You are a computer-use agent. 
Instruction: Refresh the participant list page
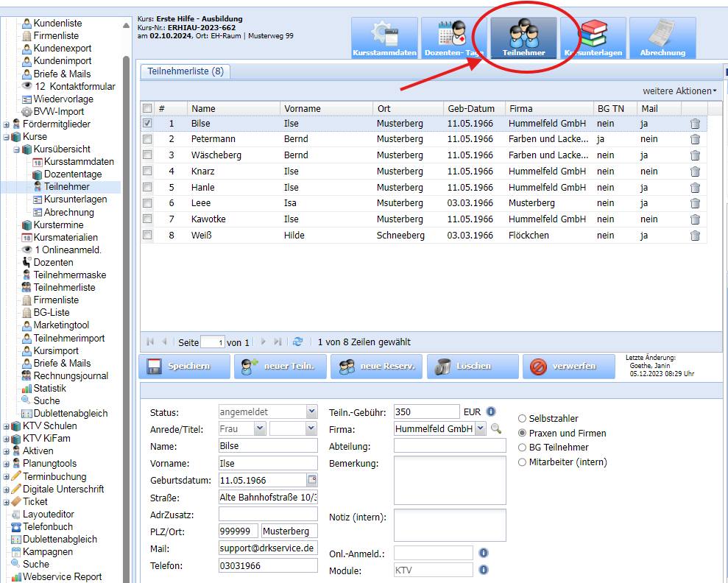[x=297, y=342]
